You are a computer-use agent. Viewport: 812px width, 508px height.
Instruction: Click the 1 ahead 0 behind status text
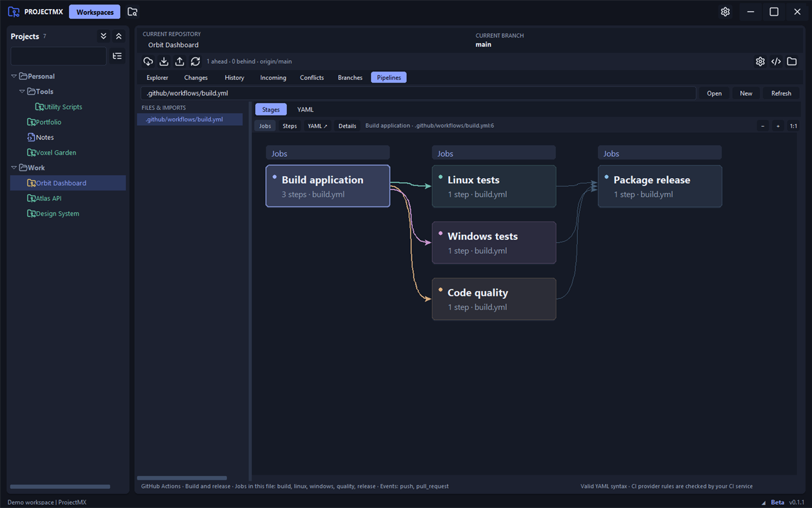click(249, 61)
